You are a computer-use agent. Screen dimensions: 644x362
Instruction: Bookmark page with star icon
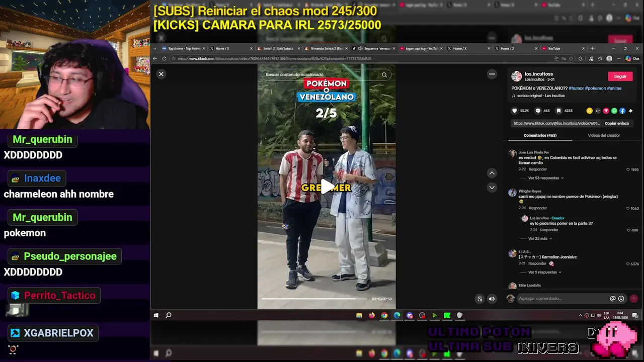(571, 58)
